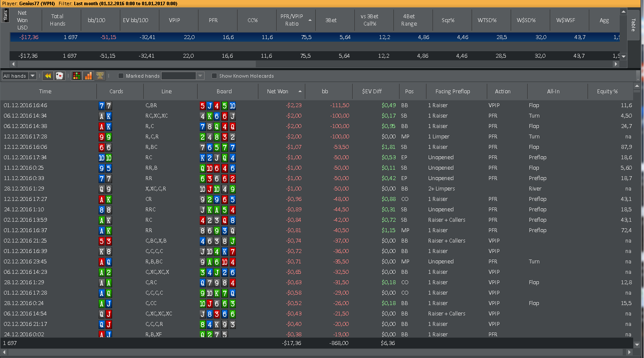This screenshot has height=358, width=644.
Task: Click the yellow rewind replay hands icon
Action: click(x=48, y=76)
